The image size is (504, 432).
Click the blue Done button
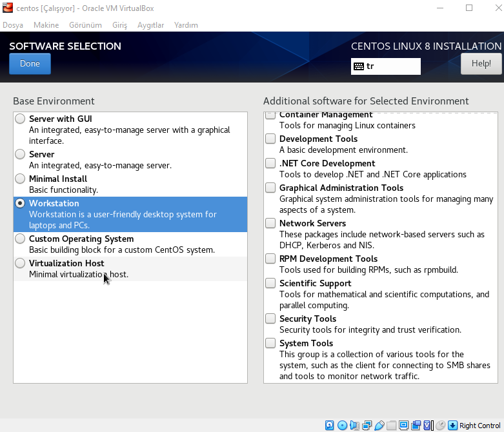[30, 64]
